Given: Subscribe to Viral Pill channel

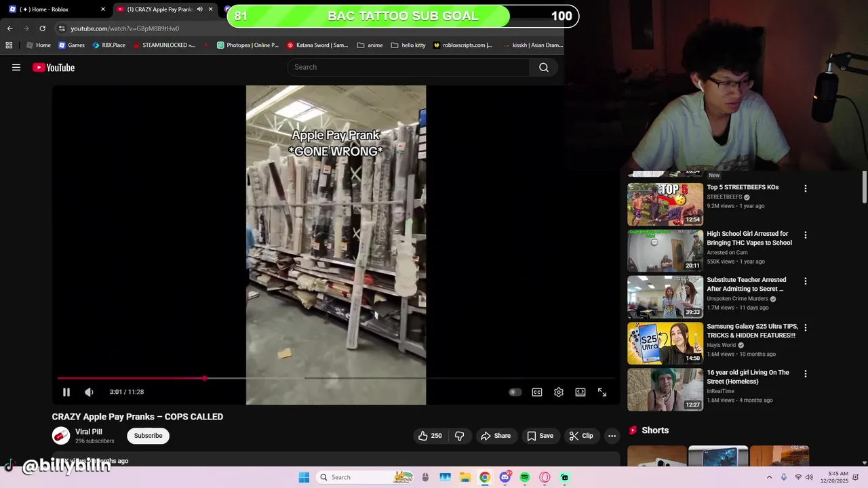Looking at the screenshot, I should 148,436.
